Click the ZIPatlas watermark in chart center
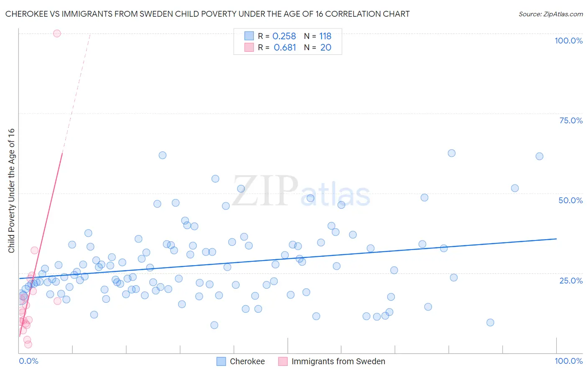The image size is (588, 373). click(x=301, y=192)
